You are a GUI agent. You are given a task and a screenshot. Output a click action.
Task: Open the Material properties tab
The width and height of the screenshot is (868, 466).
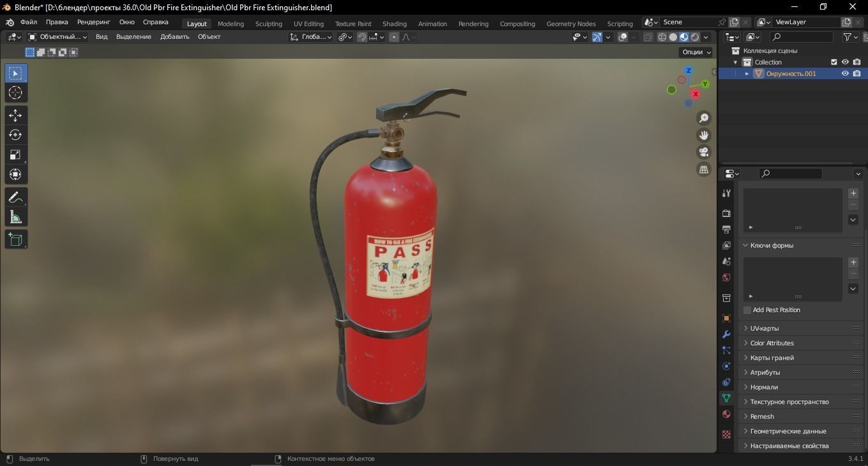click(x=726, y=414)
